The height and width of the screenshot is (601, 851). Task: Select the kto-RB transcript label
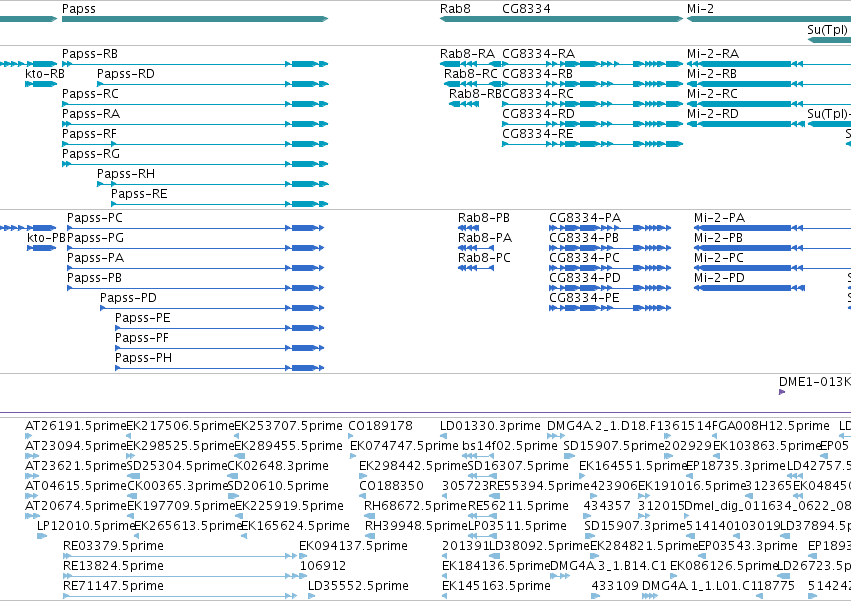[45, 74]
